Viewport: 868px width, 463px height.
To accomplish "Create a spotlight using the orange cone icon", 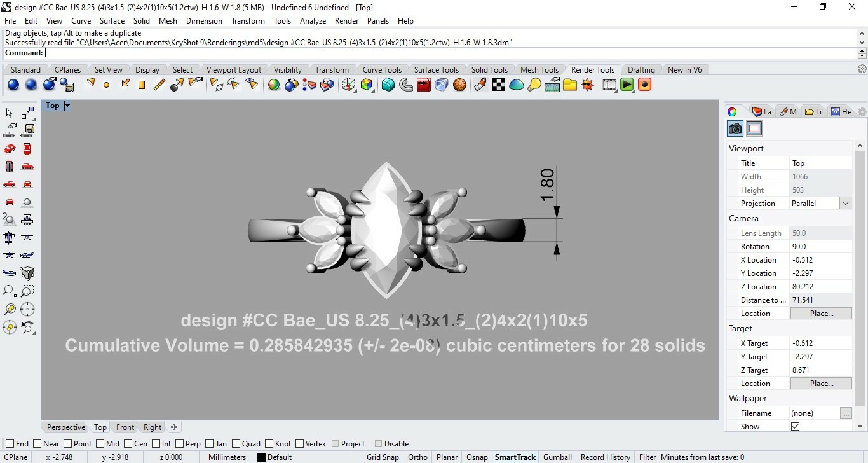I will coord(91,84).
